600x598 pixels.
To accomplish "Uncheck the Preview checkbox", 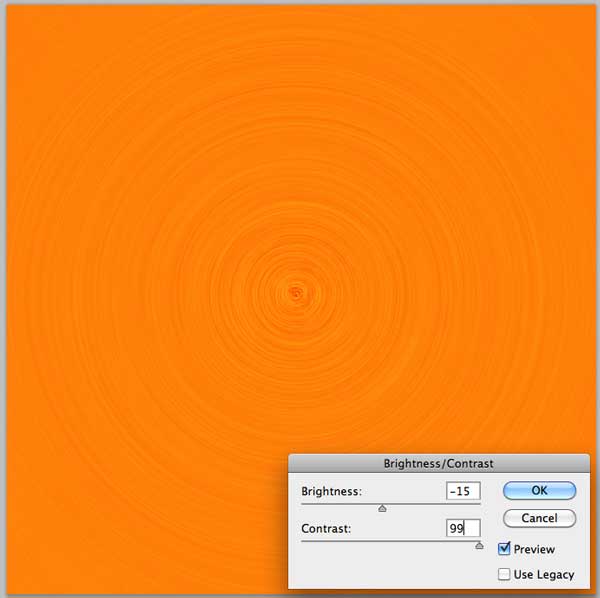I will coord(504,549).
